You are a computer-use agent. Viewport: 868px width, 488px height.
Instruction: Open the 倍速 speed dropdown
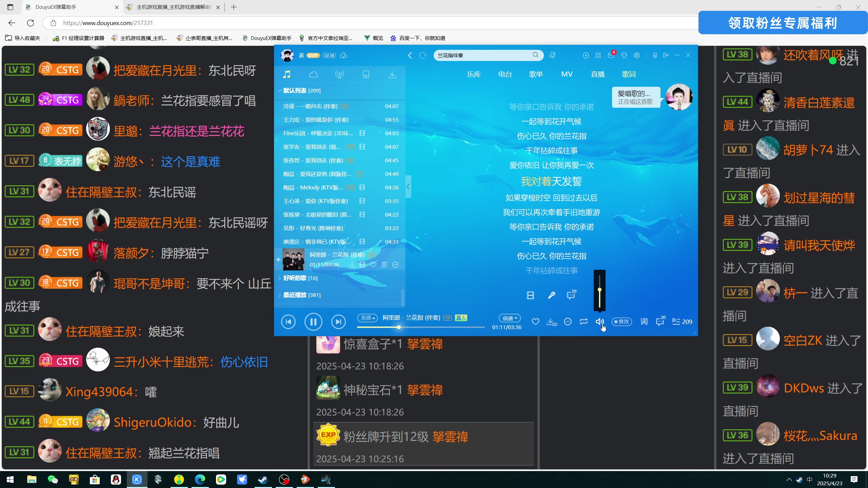(x=510, y=318)
